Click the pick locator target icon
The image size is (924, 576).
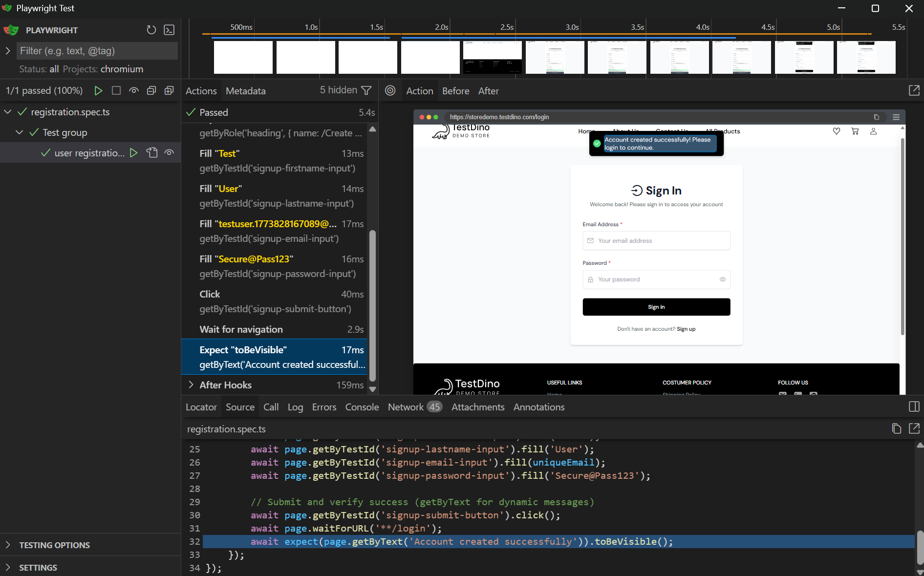point(390,90)
